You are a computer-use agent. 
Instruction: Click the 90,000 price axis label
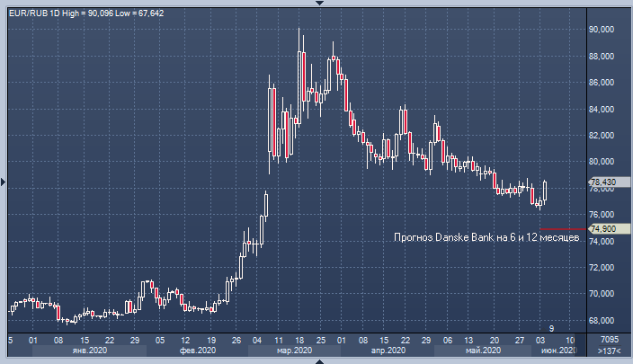point(602,29)
